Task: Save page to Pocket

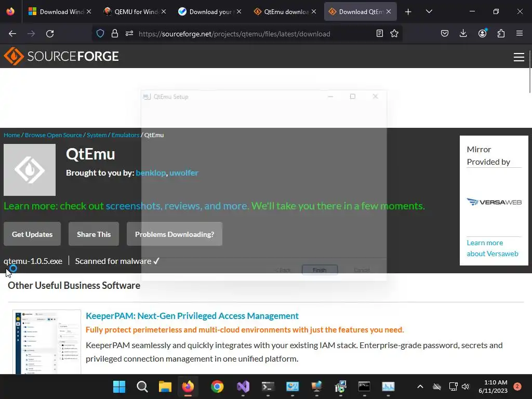Action: pos(445,34)
